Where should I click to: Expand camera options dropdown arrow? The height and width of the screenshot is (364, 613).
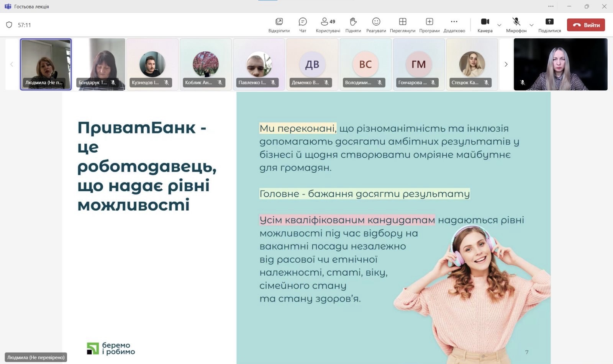point(499,25)
